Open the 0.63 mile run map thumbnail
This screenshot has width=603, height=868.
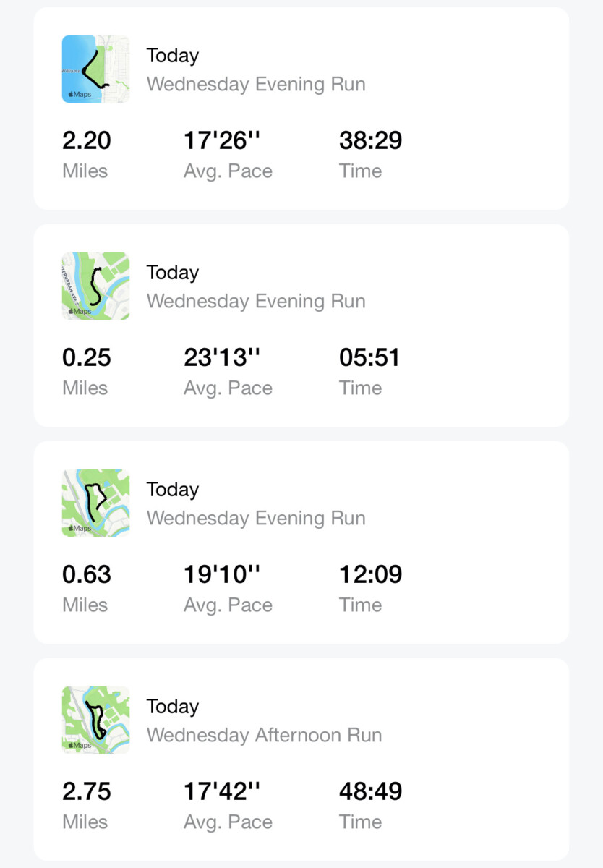click(x=96, y=503)
